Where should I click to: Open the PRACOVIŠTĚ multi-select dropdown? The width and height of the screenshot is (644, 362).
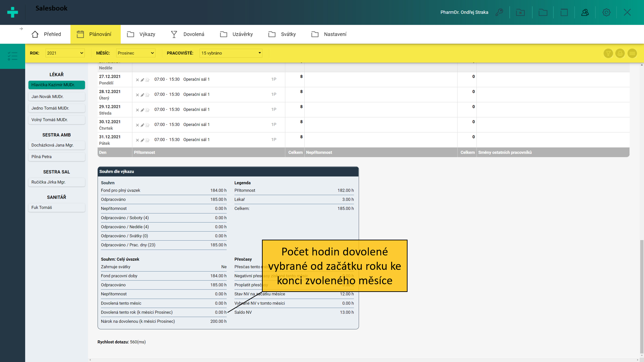(231, 53)
